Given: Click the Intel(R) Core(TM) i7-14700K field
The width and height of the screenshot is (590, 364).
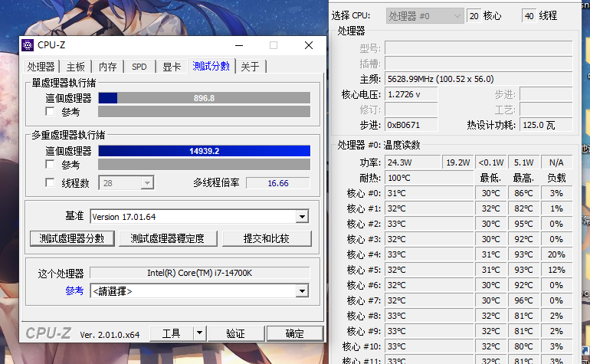Looking at the screenshot, I should (x=200, y=273).
